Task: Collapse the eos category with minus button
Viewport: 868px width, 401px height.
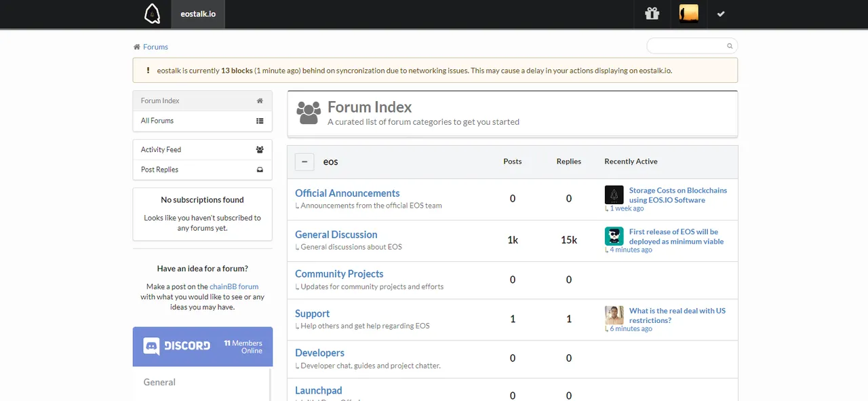Action: pos(304,161)
